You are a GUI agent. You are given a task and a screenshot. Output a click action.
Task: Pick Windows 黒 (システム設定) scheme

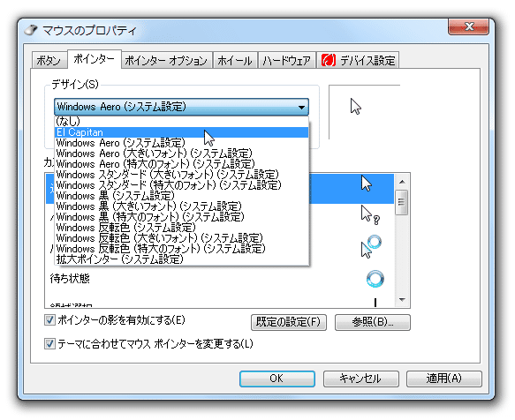pyautogui.click(x=181, y=196)
